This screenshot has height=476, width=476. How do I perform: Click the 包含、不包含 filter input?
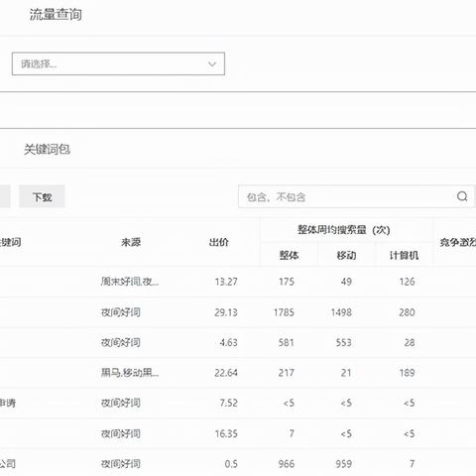(356, 196)
